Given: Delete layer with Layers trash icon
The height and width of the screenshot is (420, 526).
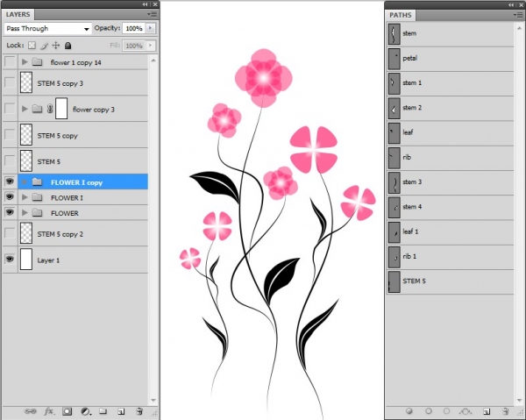Looking at the screenshot, I should (x=139, y=411).
